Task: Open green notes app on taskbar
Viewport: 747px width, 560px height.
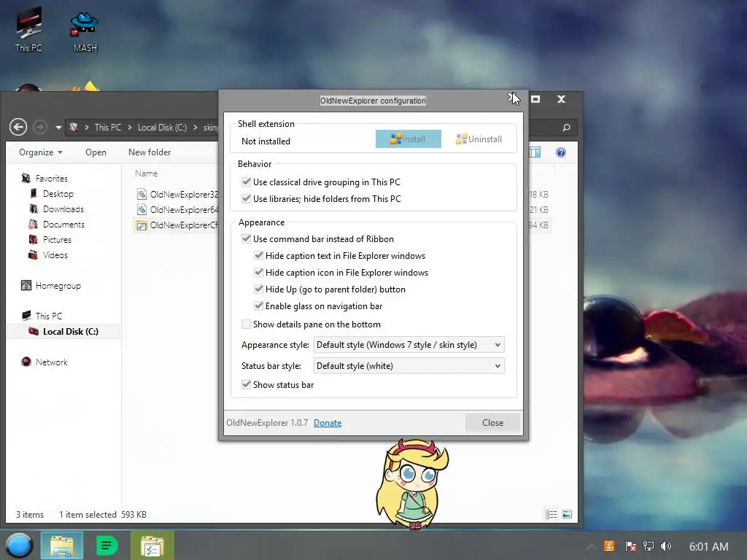Action: [107, 545]
